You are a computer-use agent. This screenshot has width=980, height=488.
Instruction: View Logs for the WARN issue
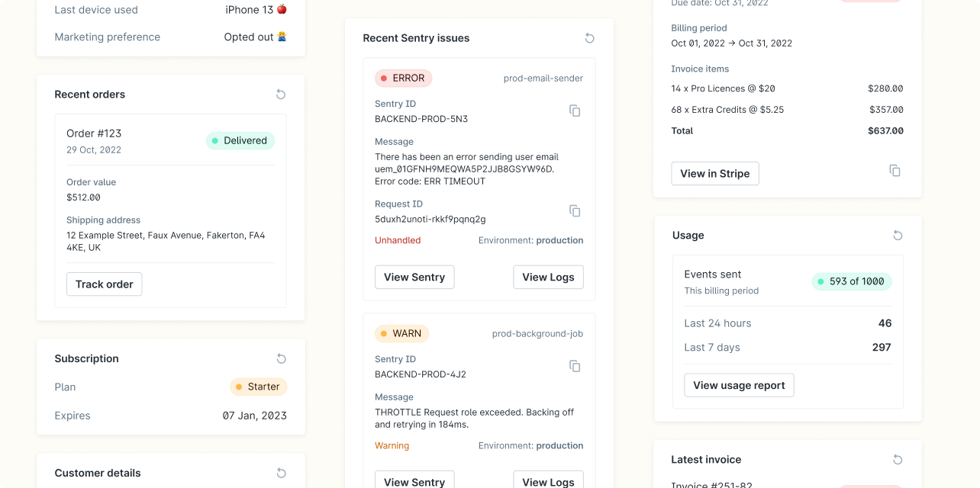tap(548, 481)
